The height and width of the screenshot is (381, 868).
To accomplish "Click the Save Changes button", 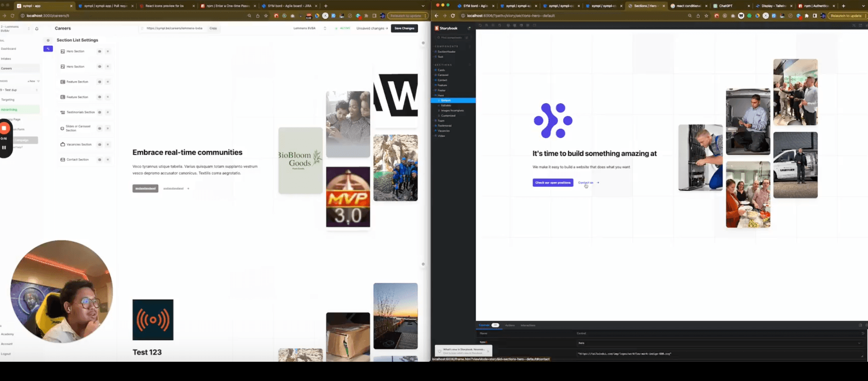I will (x=404, y=28).
